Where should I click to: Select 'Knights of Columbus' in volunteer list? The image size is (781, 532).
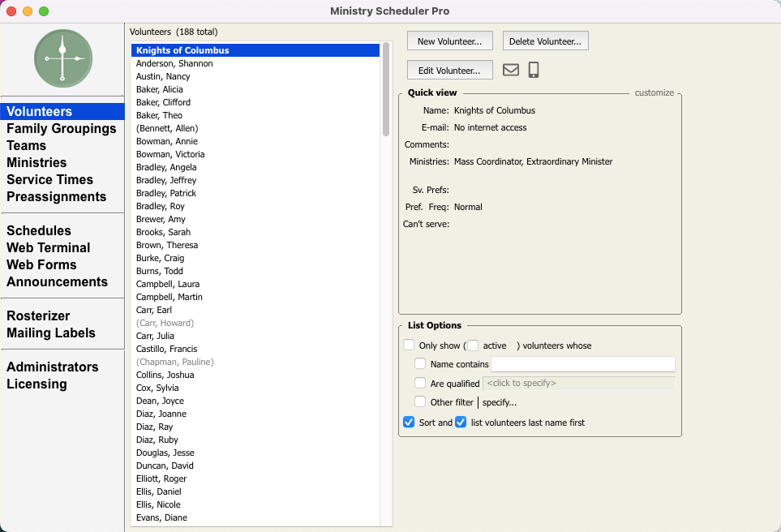[255, 50]
